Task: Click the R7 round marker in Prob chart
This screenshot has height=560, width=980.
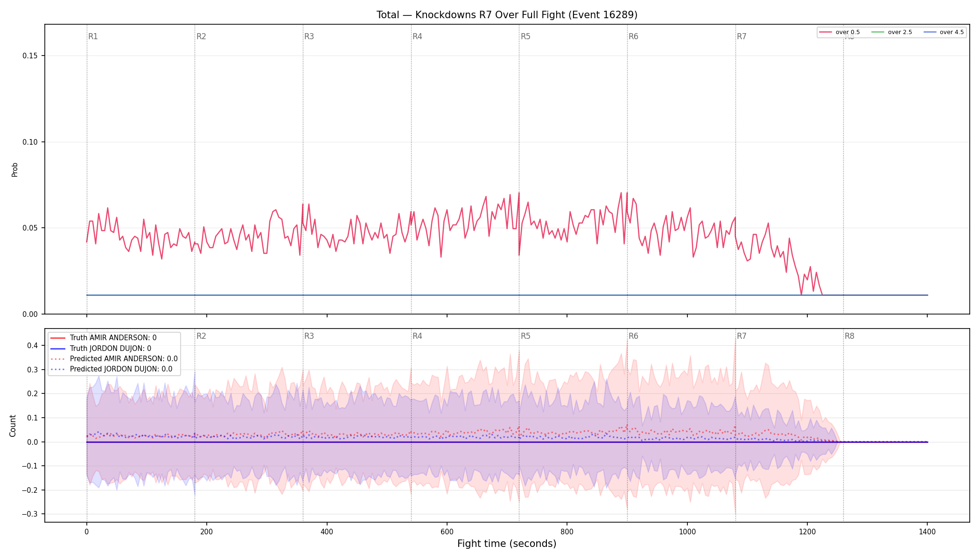Action: click(x=742, y=36)
